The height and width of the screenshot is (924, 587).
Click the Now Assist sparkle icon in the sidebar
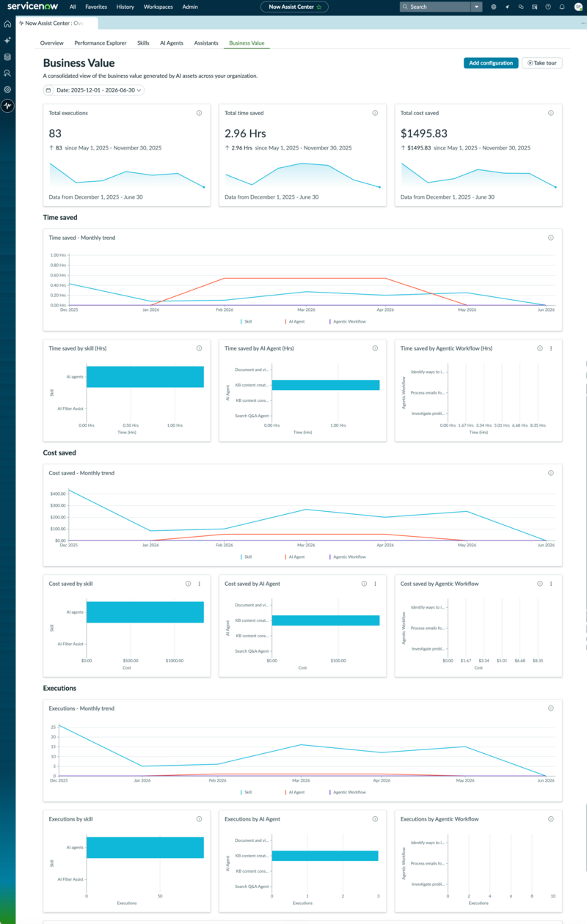point(7,40)
